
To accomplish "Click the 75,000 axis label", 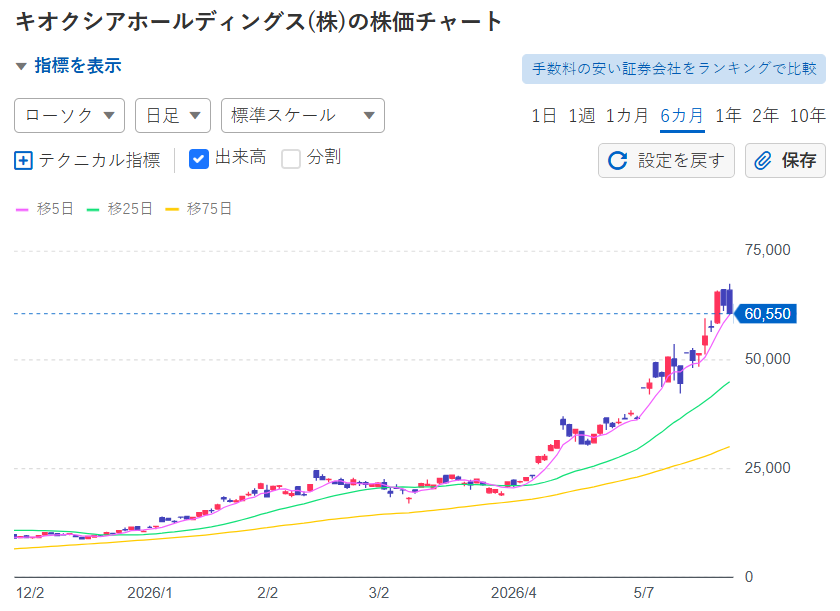I will point(767,250).
